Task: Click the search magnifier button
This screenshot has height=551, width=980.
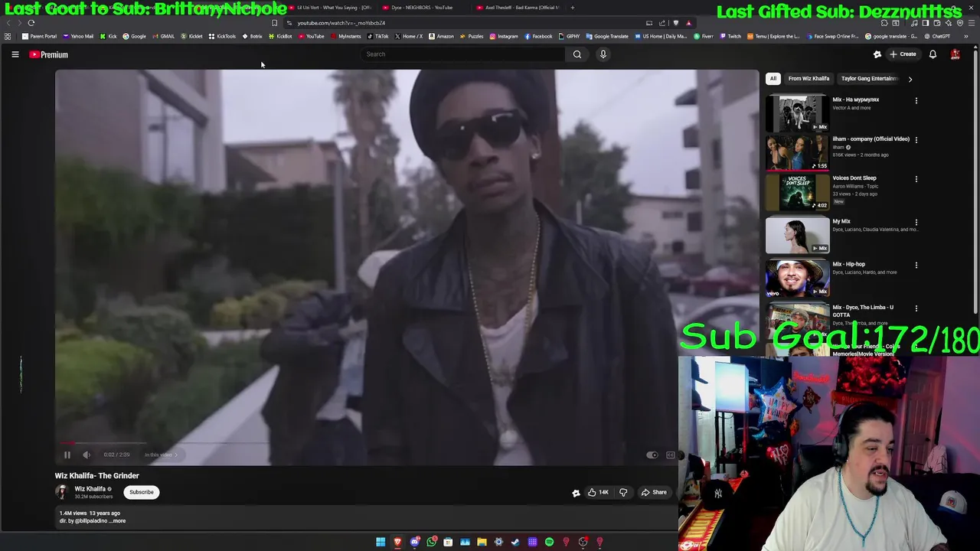Action: 577,54
